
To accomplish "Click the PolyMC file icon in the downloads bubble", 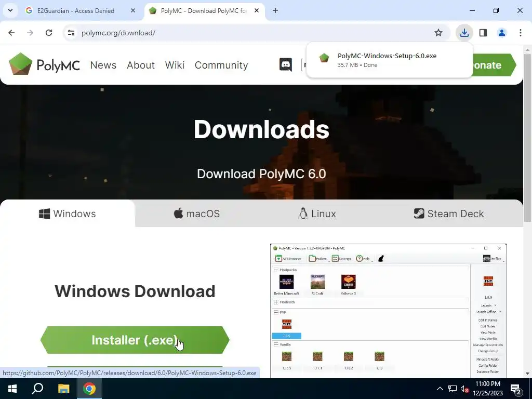I will pyautogui.click(x=324, y=58).
